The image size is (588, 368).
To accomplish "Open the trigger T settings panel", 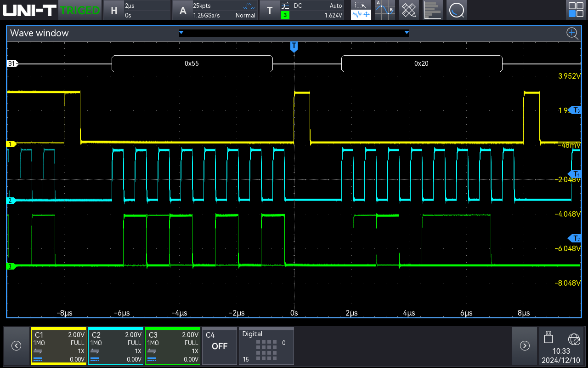I will point(270,10).
